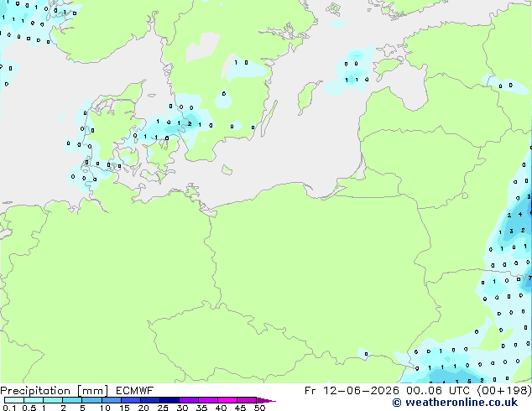Click the 40–45 mm bright magenta legend swatch
Screen dimensions: 532x411
click(x=227, y=400)
